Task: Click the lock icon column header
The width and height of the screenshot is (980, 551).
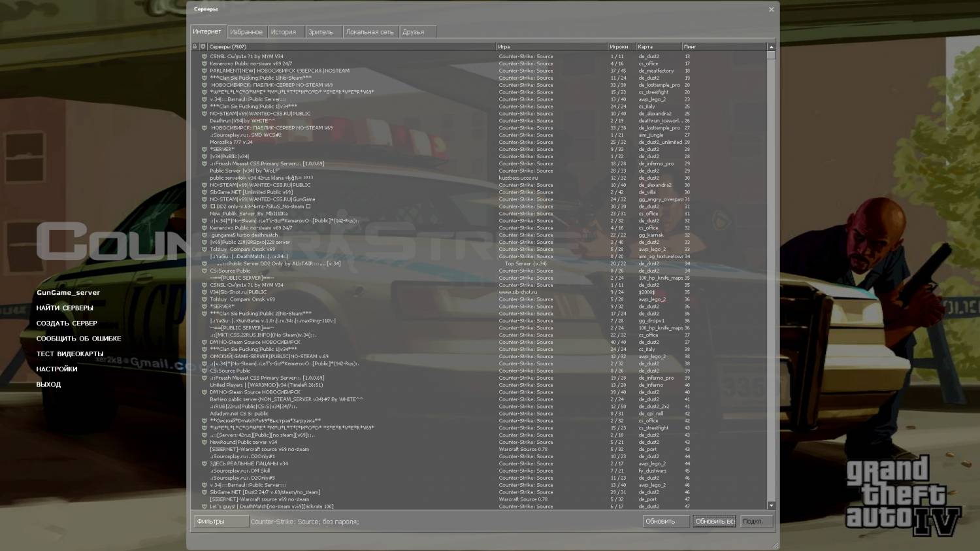Action: pyautogui.click(x=195, y=46)
